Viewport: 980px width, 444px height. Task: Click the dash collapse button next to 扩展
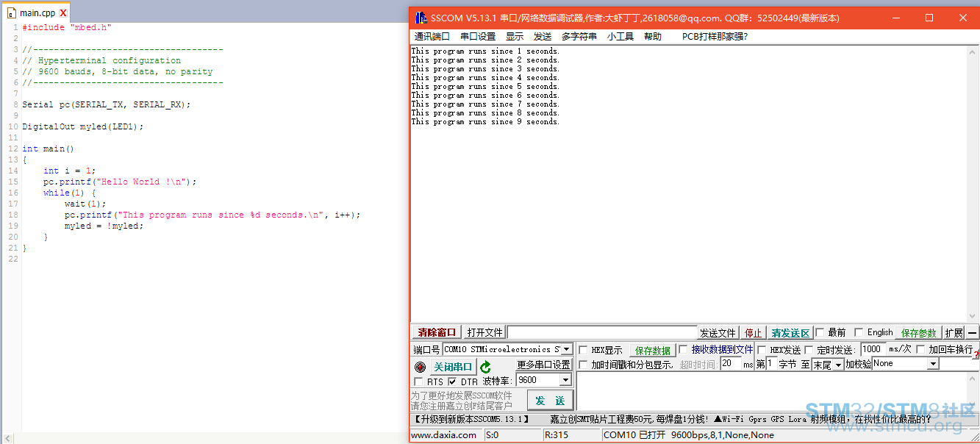coord(972,332)
